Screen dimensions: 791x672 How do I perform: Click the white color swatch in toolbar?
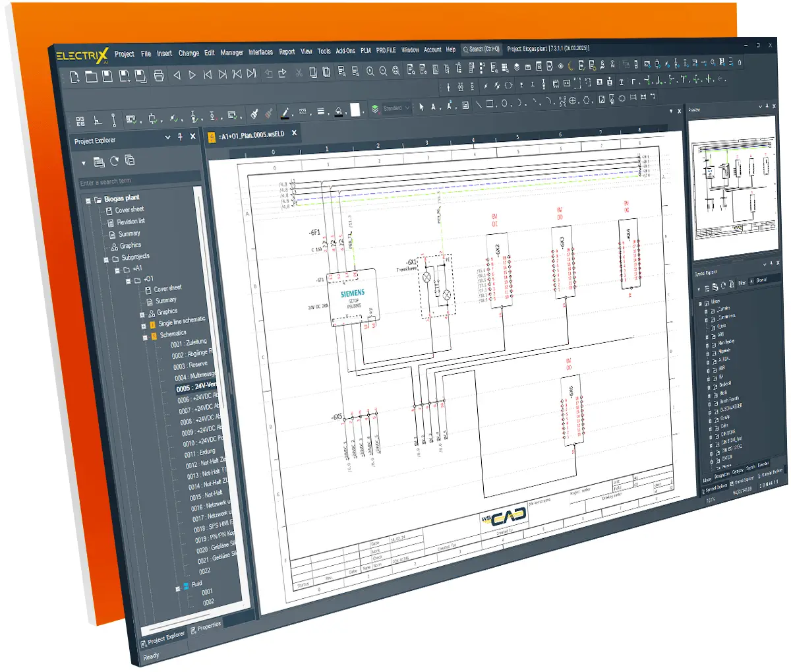tap(357, 110)
